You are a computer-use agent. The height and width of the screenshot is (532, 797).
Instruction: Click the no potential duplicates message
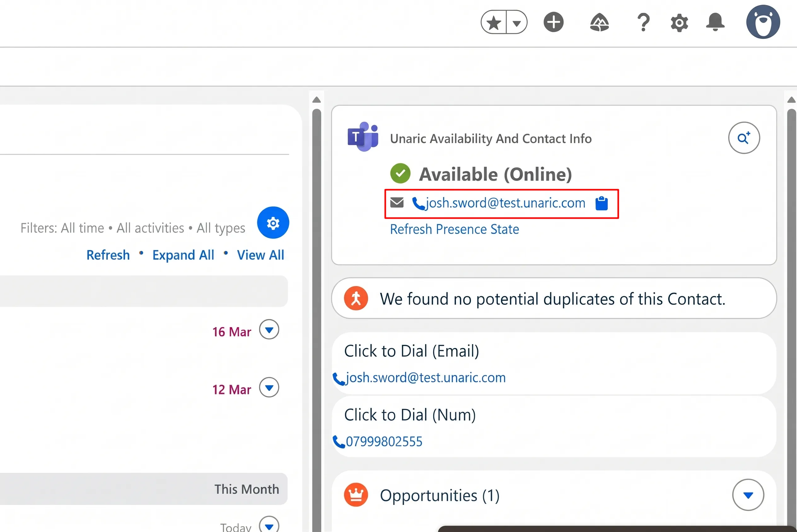pos(552,299)
